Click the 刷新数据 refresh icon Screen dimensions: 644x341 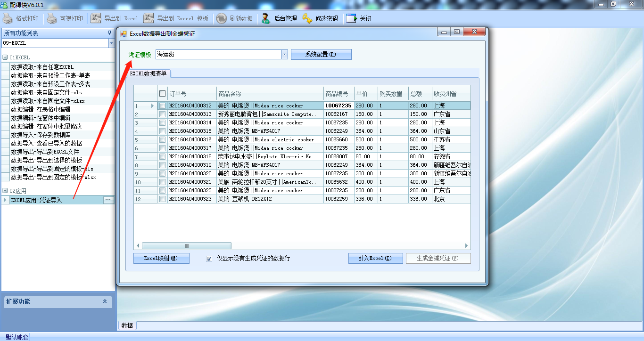(222, 18)
